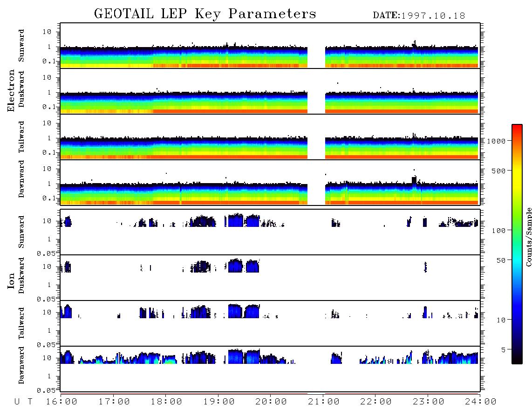The height and width of the screenshot is (410, 532).
Task: Click the 0.05 tick of Ion Dawnward panel
Action: point(47,390)
